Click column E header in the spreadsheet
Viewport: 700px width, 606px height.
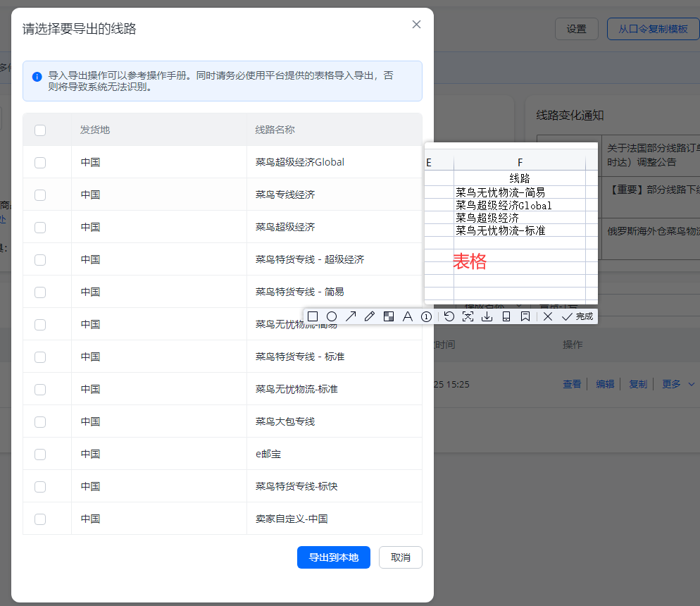coord(439,163)
